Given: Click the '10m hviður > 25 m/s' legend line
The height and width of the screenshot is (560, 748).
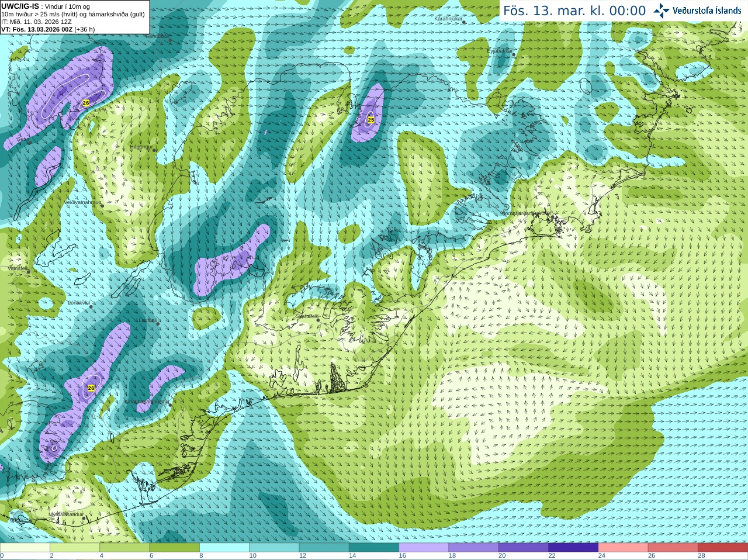Looking at the screenshot, I should click(x=73, y=14).
